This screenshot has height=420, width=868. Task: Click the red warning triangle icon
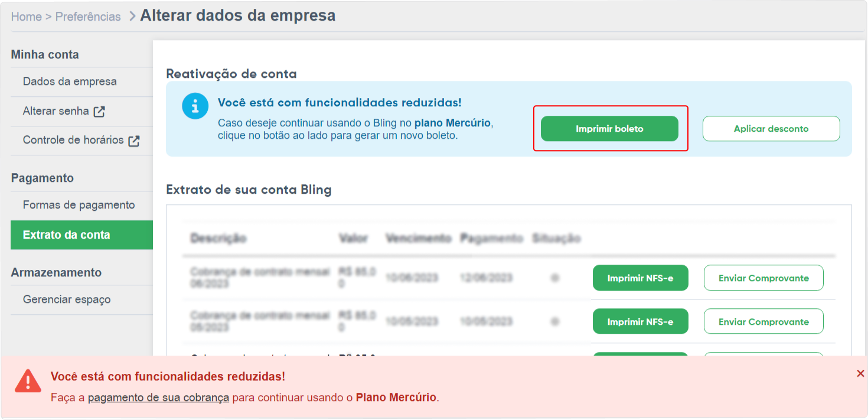(x=28, y=381)
